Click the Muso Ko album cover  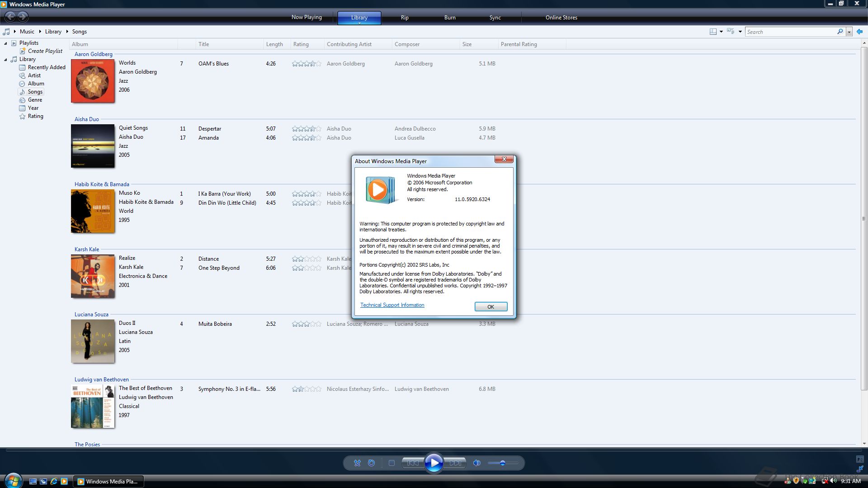pos(93,211)
